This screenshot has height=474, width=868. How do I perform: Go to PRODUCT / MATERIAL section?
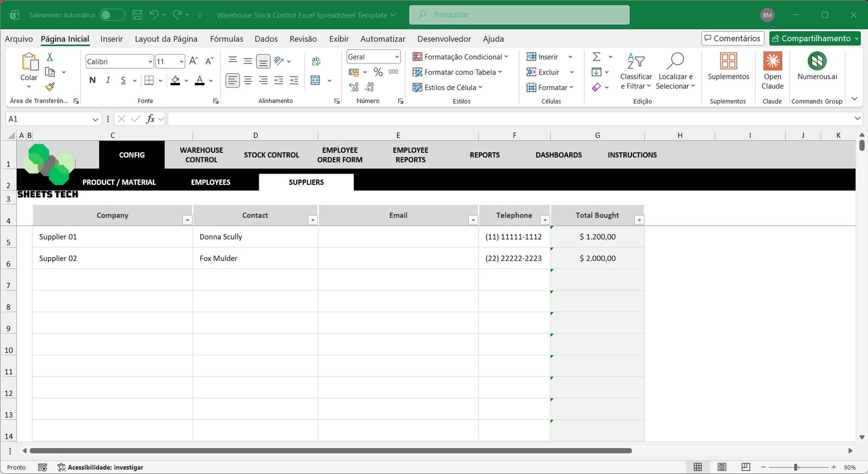click(119, 182)
